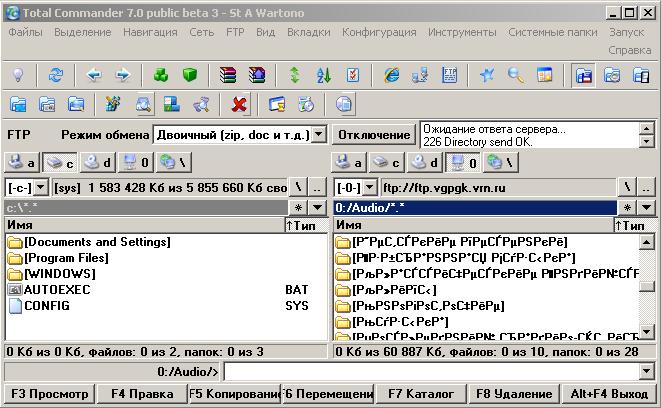Click the light bulb toolbar icon
The height and width of the screenshot is (408, 661).
point(18,75)
